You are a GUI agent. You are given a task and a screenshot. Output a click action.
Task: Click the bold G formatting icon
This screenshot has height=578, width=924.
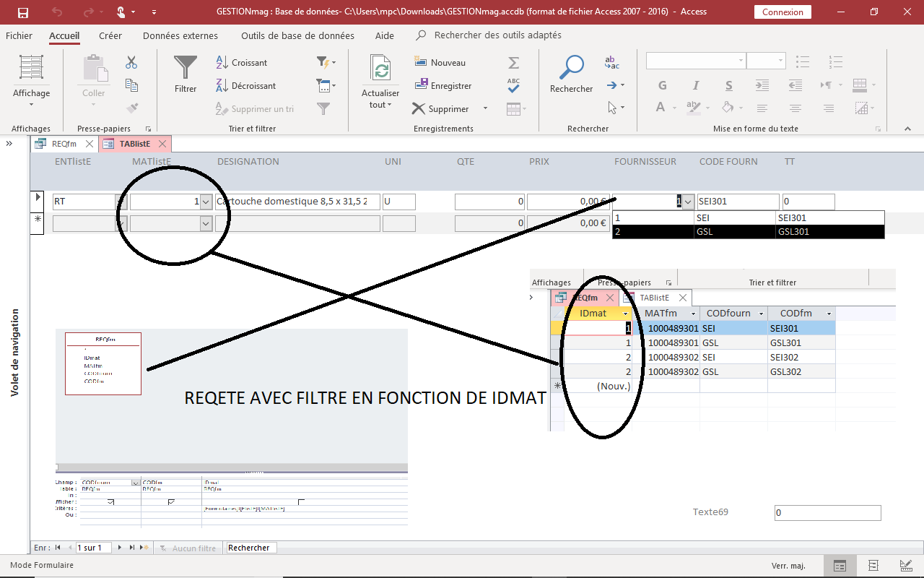[663, 85]
